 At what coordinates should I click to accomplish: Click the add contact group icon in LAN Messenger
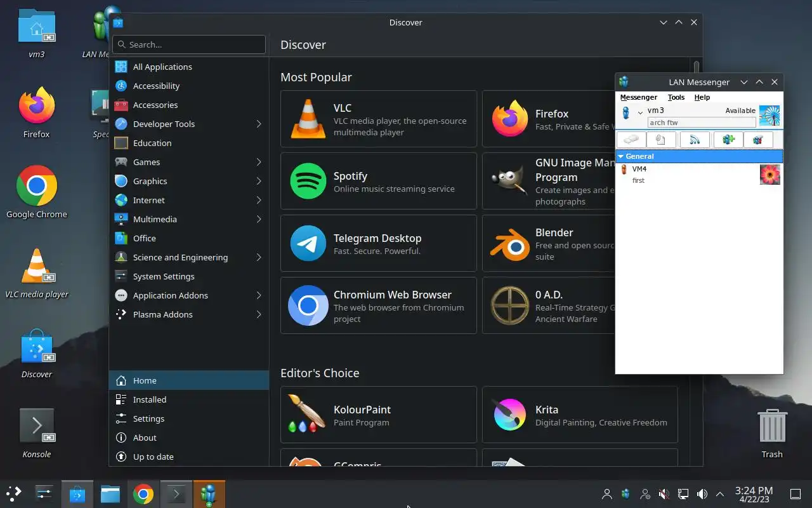(728, 140)
